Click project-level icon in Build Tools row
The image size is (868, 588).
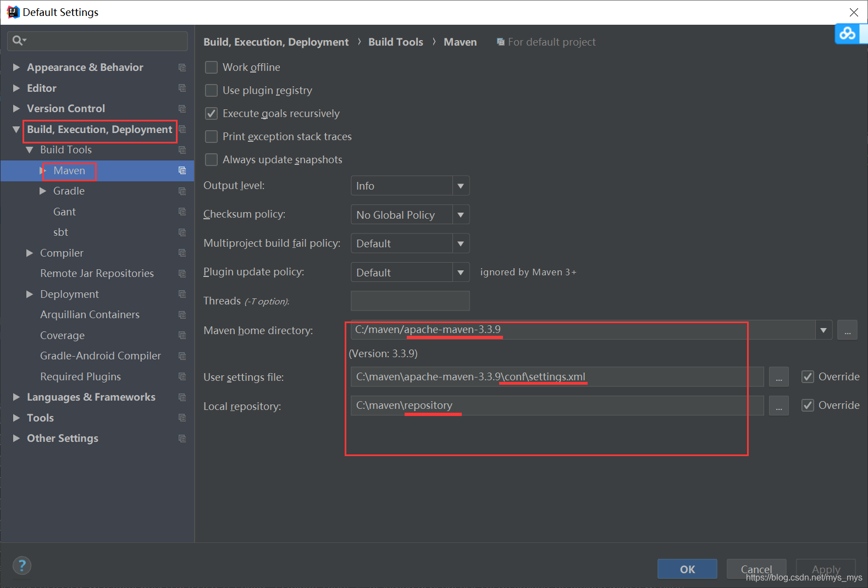pyautogui.click(x=183, y=150)
